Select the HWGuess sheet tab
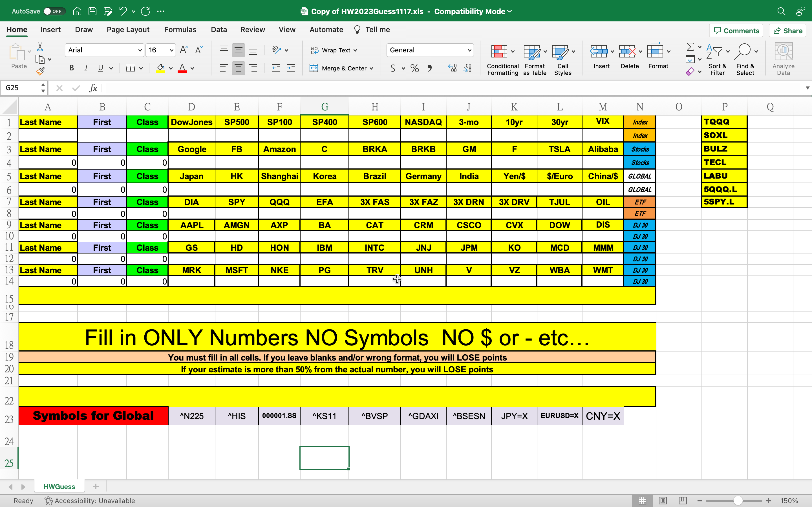This screenshot has width=812, height=507. 59,486
